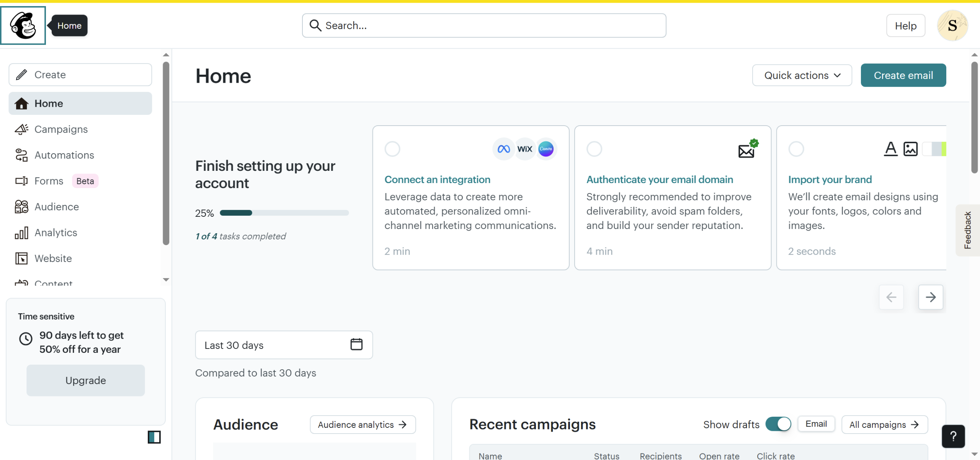This screenshot has width=980, height=460.
Task: Toggle the Show drafts switch
Action: (778, 424)
